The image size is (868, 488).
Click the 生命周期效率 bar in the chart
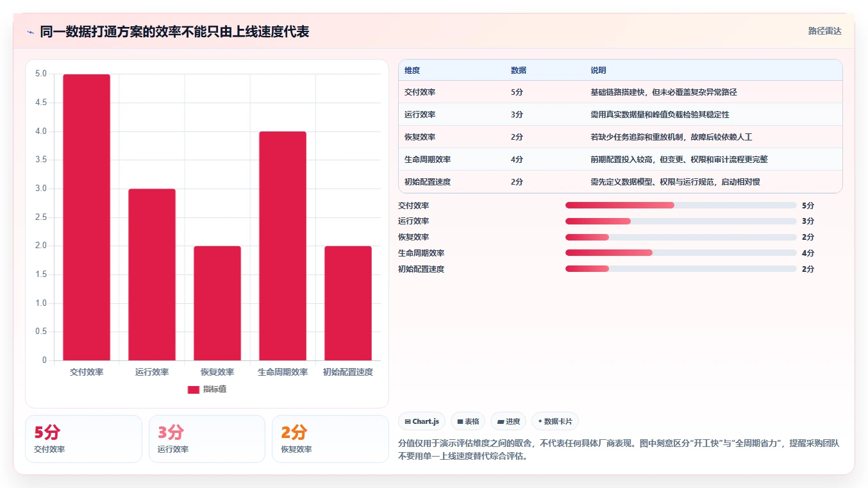pyautogui.click(x=283, y=246)
